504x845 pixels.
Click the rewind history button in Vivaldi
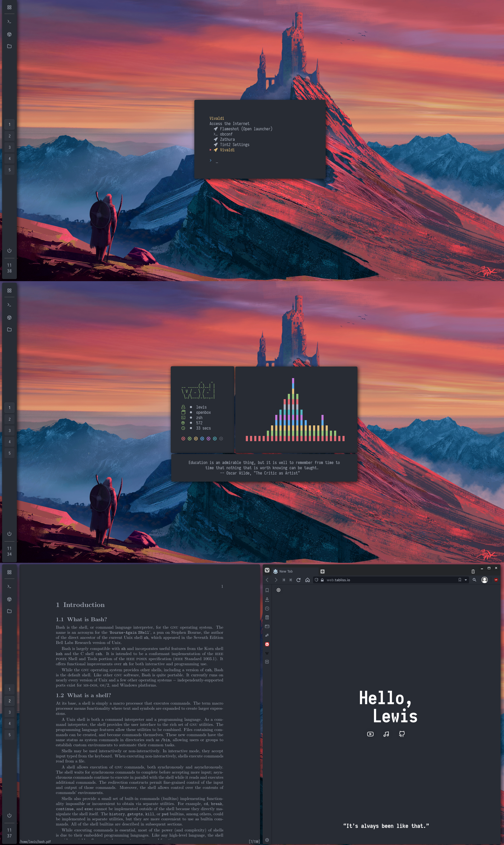[x=284, y=580]
